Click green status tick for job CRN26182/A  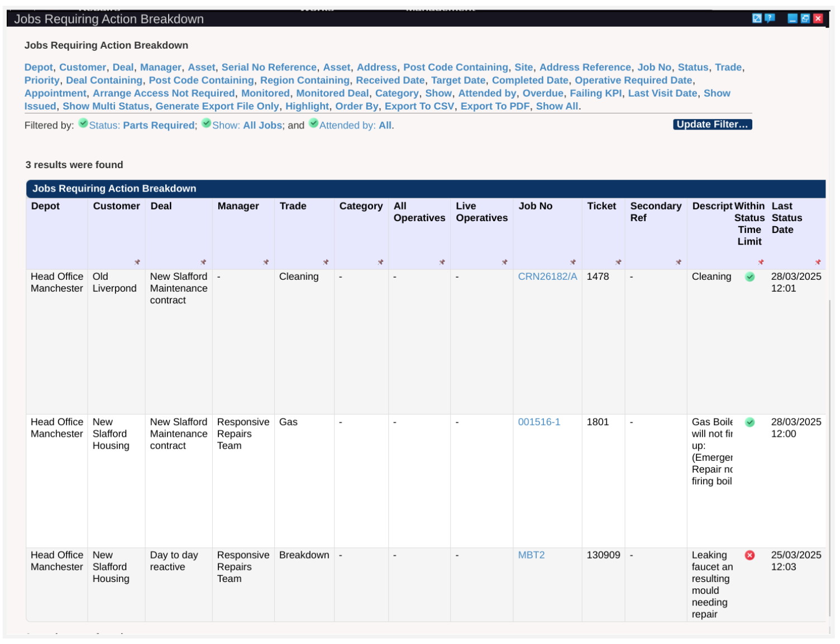[x=750, y=277]
